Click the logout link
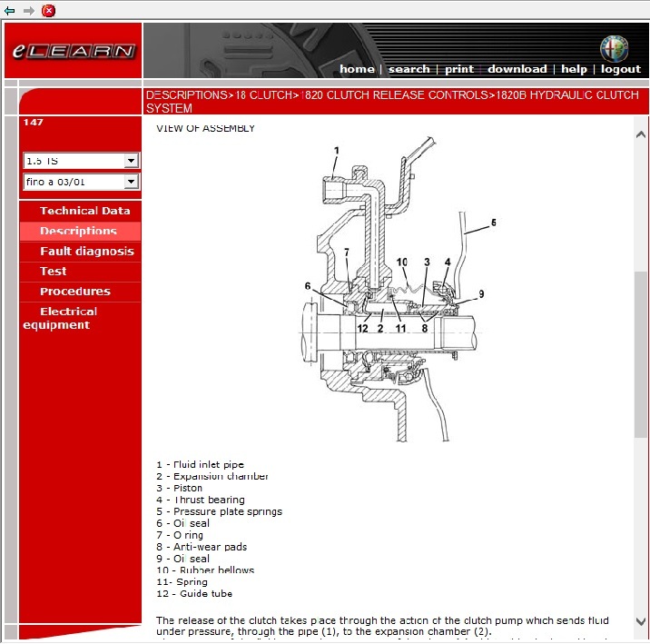 pos(621,69)
